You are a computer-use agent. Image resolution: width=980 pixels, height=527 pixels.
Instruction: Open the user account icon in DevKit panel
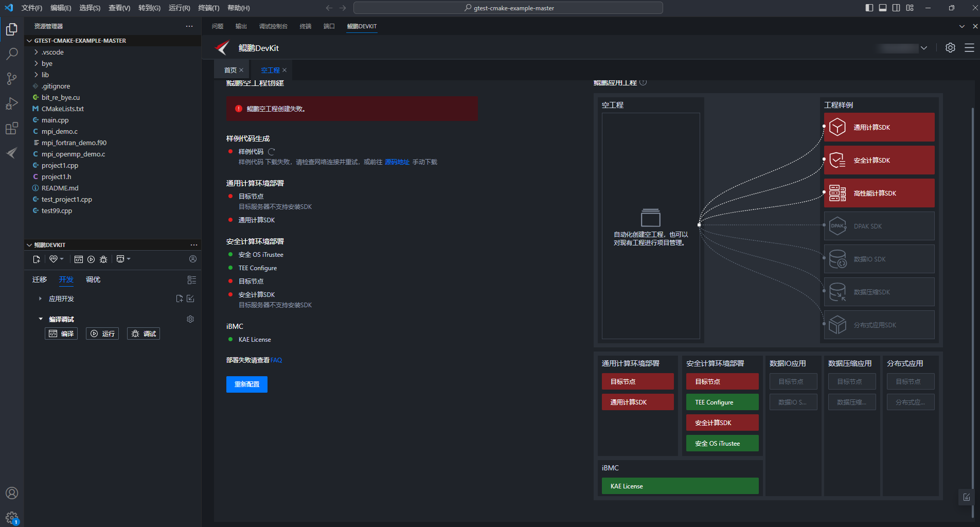(193, 259)
